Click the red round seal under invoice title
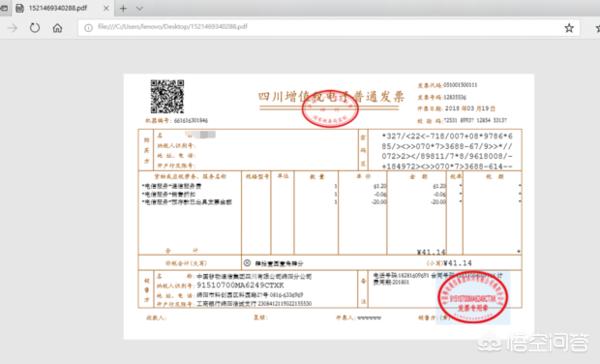Screen dimensions: 600x364 pyautogui.click(x=330, y=108)
